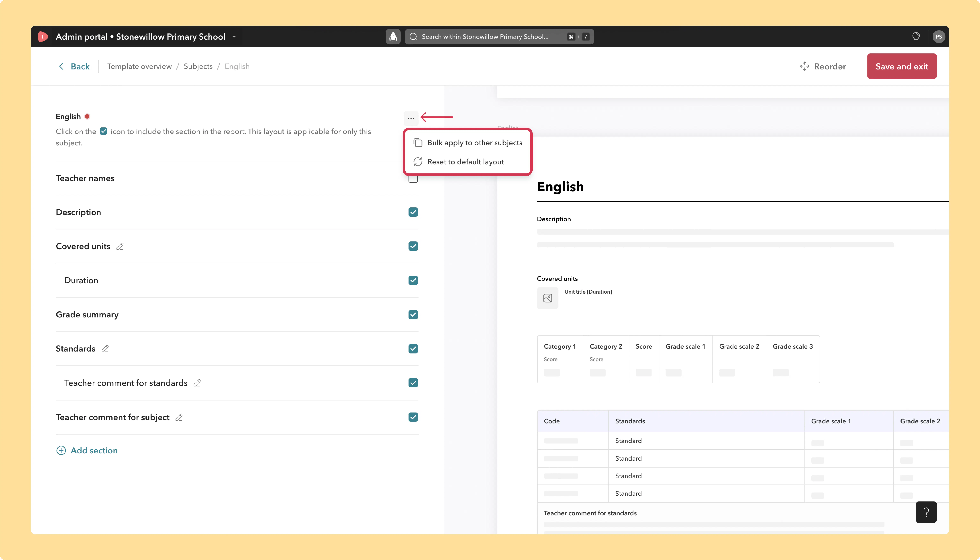This screenshot has height=560, width=980.
Task: Uncheck the Grade summary checkbox
Action: click(x=413, y=315)
